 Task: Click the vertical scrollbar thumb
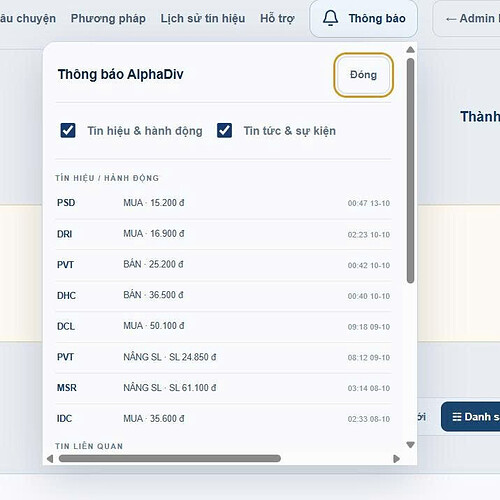(x=410, y=171)
